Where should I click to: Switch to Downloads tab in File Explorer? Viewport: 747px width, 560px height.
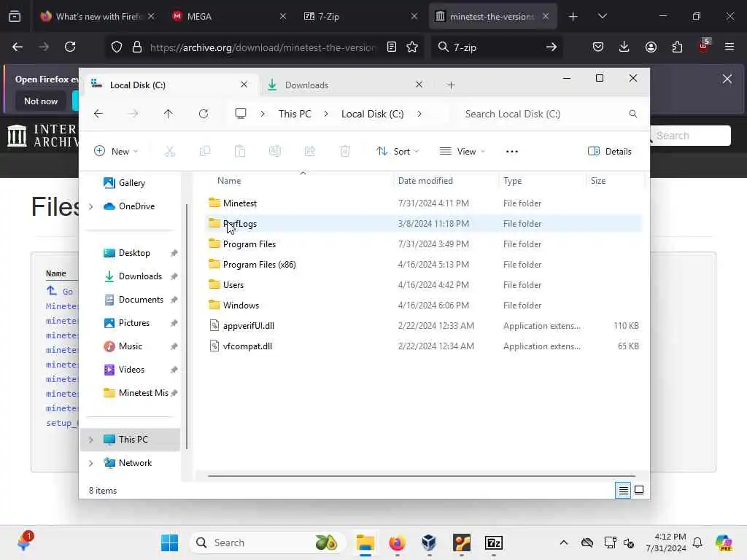click(345, 85)
